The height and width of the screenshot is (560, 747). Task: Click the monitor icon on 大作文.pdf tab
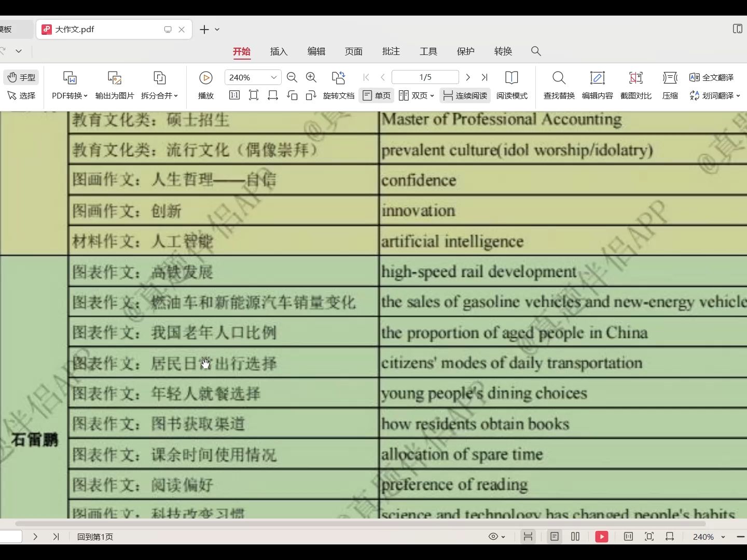tap(168, 30)
